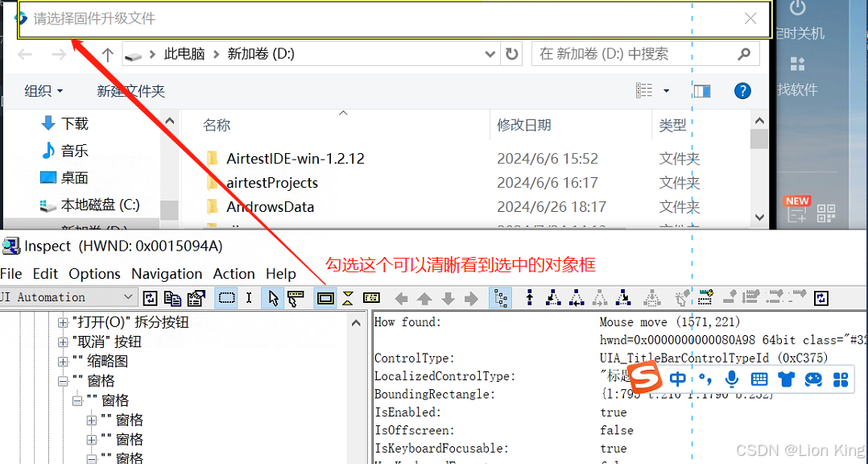Select the "取消" 按钮 tree item
The height and width of the screenshot is (464, 868).
pyautogui.click(x=107, y=342)
